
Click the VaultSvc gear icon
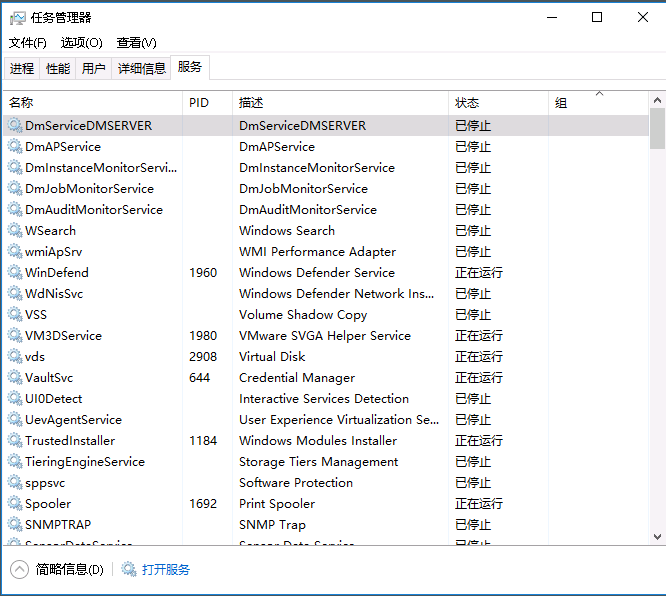tap(15, 377)
